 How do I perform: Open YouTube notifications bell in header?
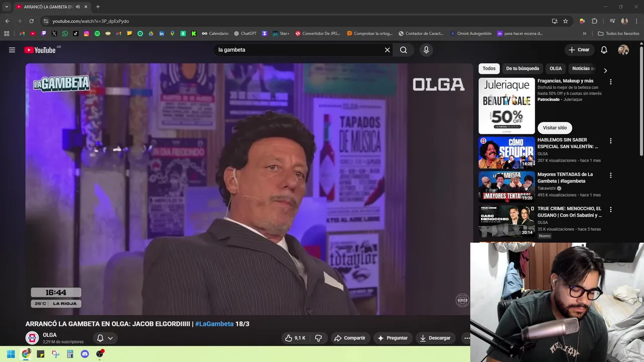click(604, 50)
